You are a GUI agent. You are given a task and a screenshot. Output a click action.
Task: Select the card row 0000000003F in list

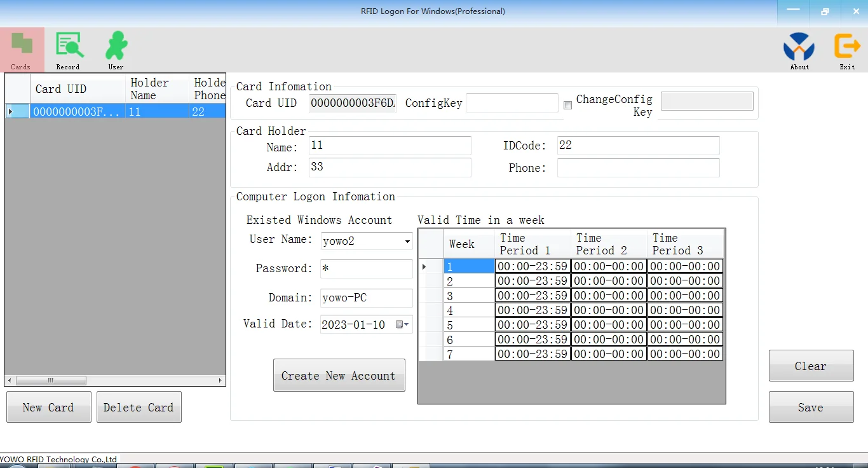click(x=76, y=111)
